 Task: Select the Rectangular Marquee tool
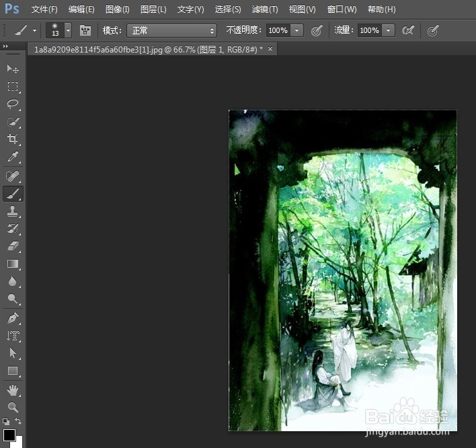(x=13, y=87)
